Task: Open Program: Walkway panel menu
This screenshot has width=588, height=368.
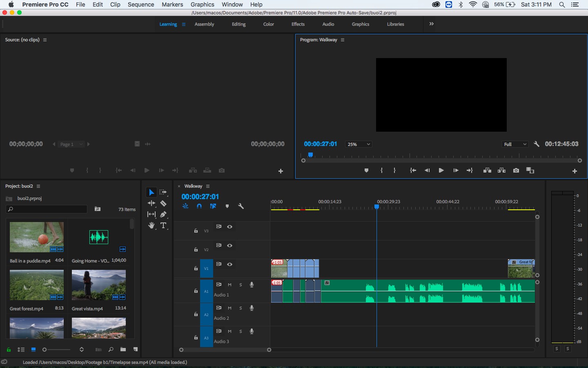Action: (343, 40)
